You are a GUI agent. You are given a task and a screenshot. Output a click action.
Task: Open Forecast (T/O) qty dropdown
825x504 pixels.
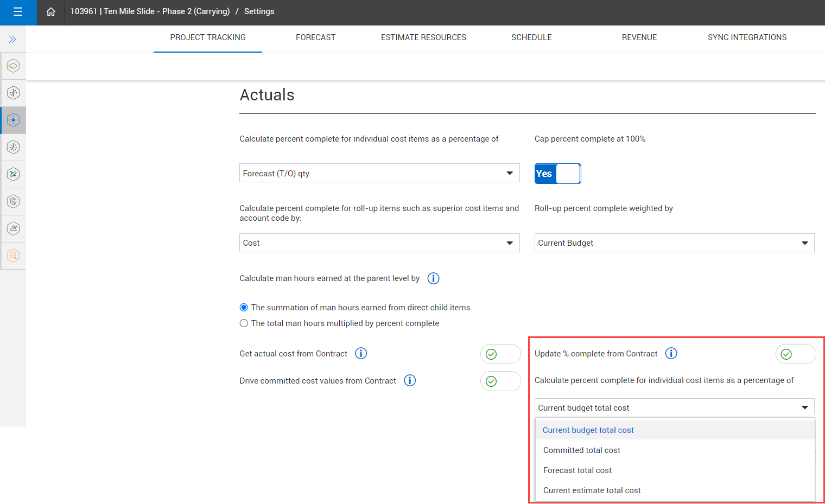pyautogui.click(x=379, y=173)
